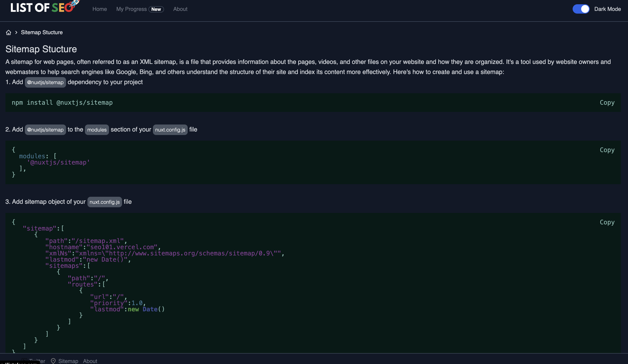The image size is (628, 364).
Task: Click the @nuxtjs/sitemap tag in step 2
Action: click(45, 130)
